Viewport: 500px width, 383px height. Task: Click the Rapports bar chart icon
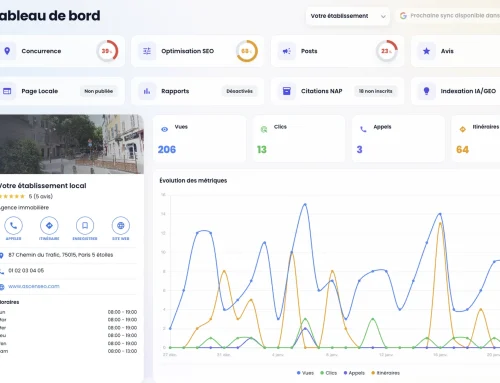tap(147, 91)
